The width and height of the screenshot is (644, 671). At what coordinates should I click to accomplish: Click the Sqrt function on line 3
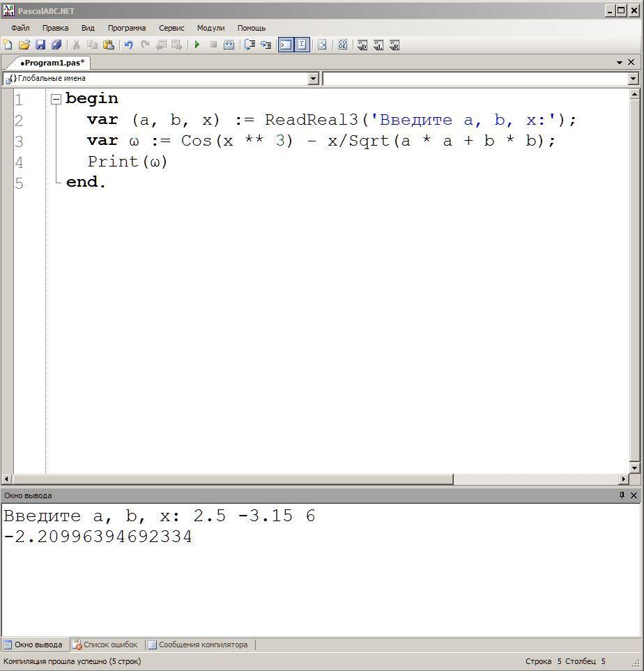[369, 141]
